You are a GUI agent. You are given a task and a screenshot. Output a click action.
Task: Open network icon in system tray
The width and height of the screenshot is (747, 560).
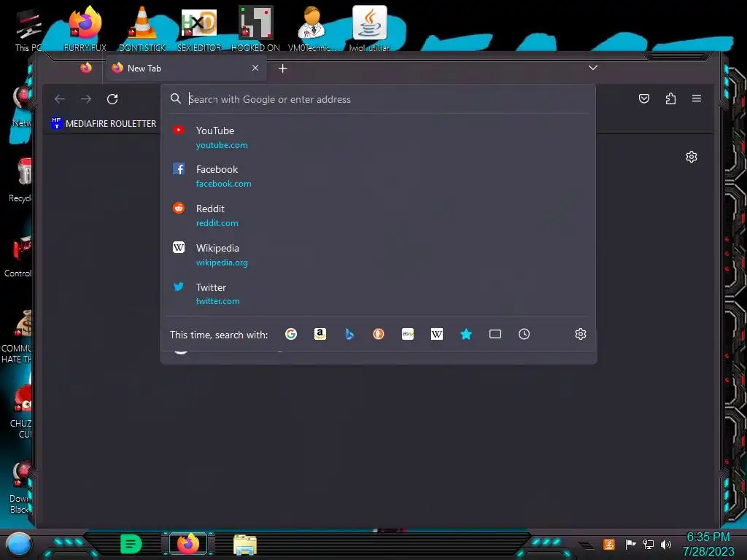[648, 544]
